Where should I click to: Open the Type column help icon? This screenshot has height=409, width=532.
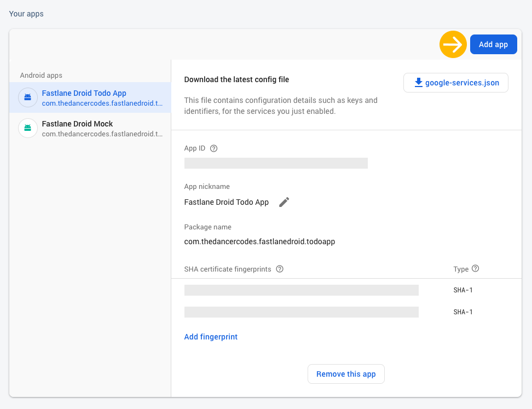pyautogui.click(x=475, y=269)
